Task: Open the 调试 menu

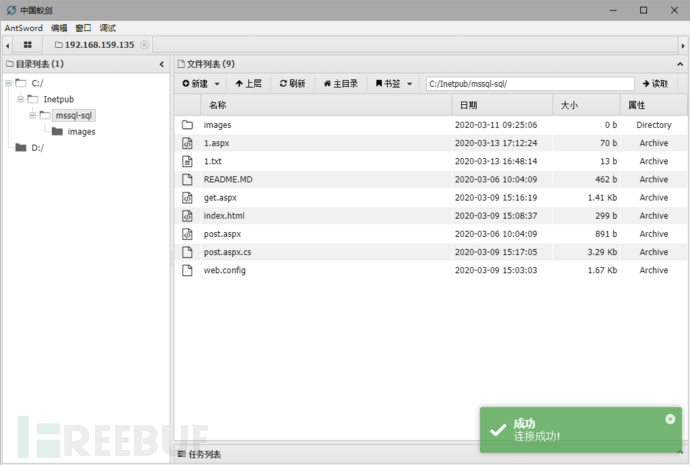Action: click(107, 28)
